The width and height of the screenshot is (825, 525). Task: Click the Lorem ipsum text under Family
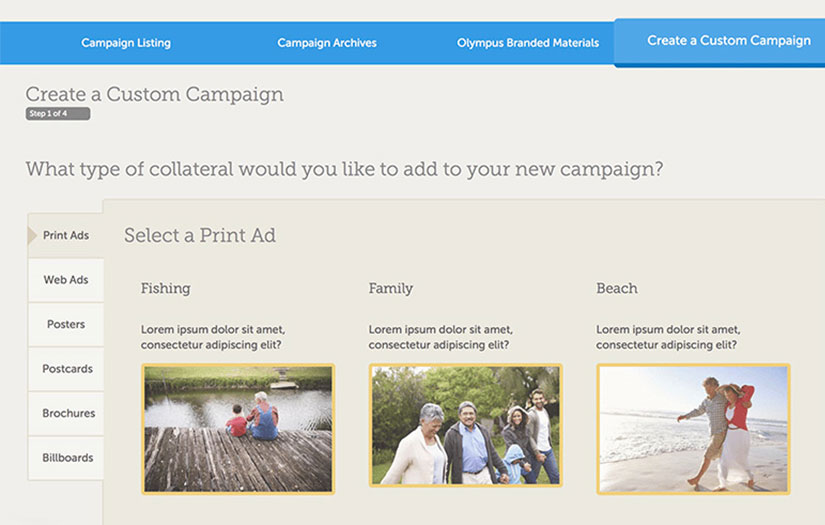click(x=440, y=337)
